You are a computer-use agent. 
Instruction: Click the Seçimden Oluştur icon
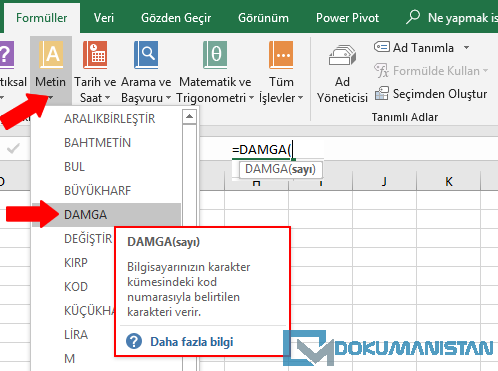point(382,94)
